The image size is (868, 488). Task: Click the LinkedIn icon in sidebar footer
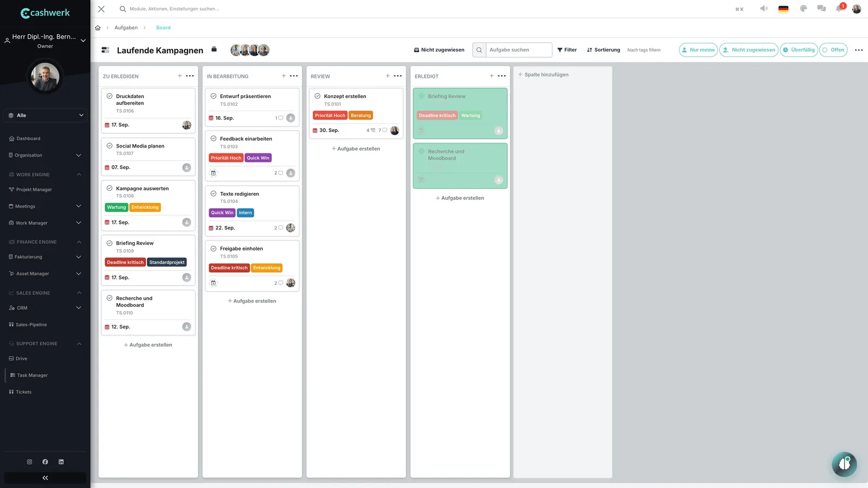click(61, 462)
